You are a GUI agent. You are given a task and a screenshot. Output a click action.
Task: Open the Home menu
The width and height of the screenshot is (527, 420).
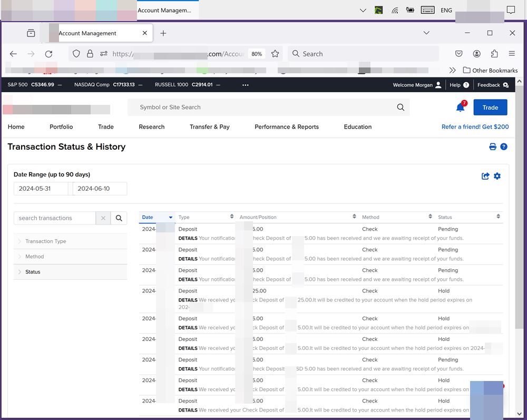[x=16, y=126]
